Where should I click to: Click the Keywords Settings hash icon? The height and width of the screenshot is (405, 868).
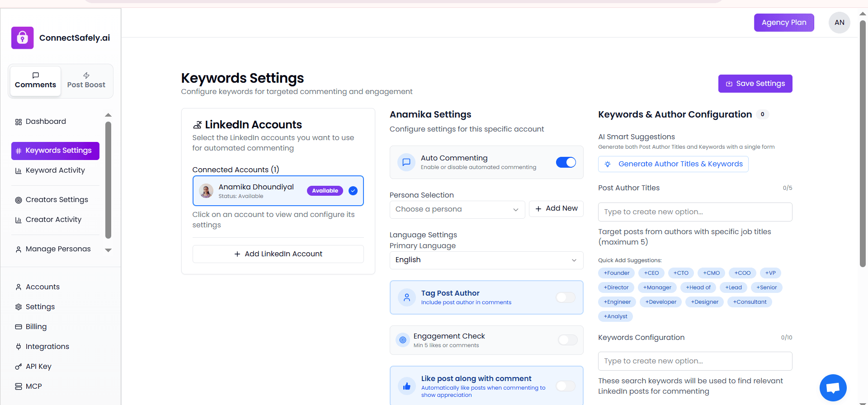coord(19,151)
